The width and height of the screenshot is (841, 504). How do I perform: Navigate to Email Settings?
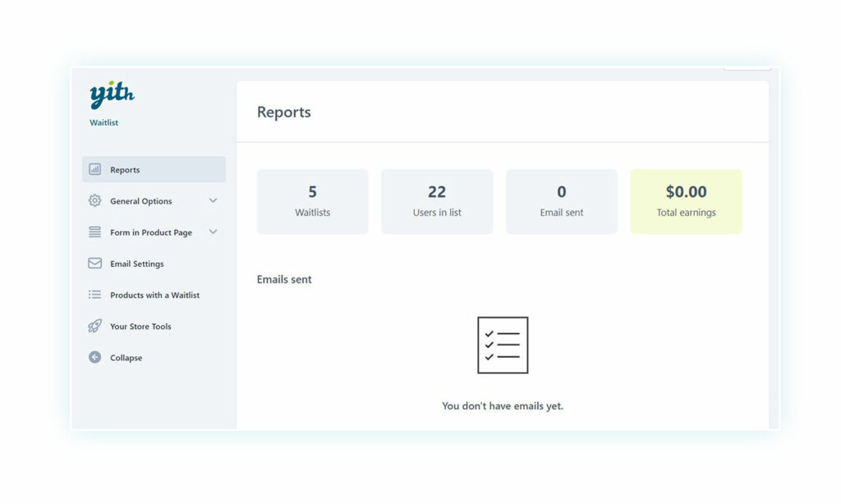(x=137, y=263)
